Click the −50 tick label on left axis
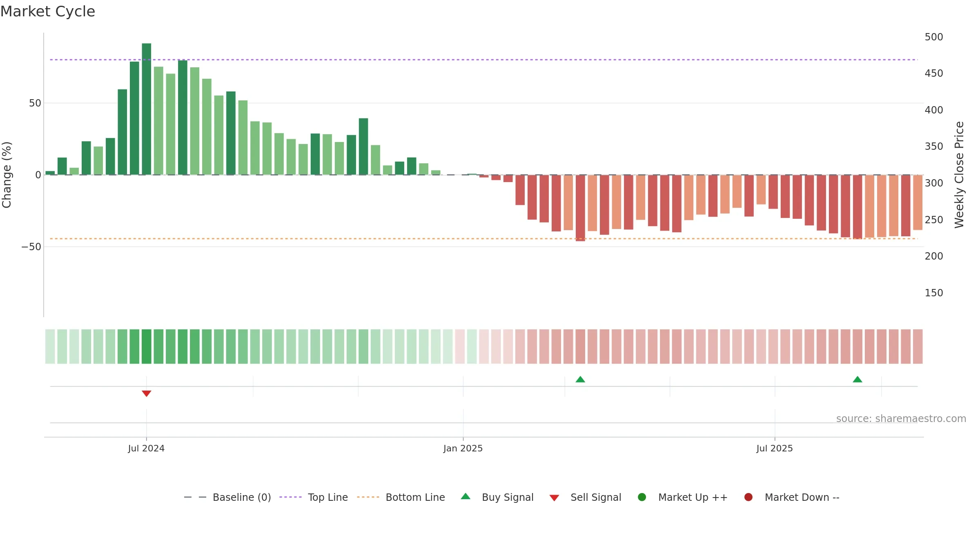 point(31,247)
